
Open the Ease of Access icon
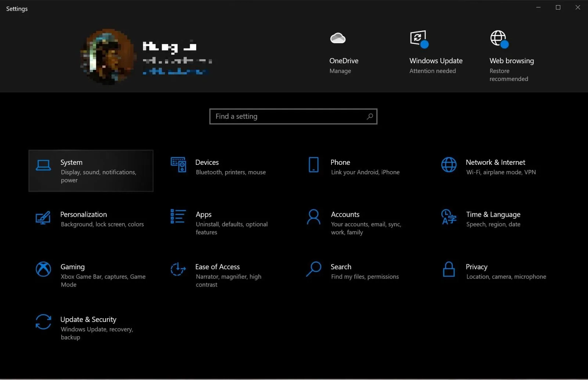(178, 269)
